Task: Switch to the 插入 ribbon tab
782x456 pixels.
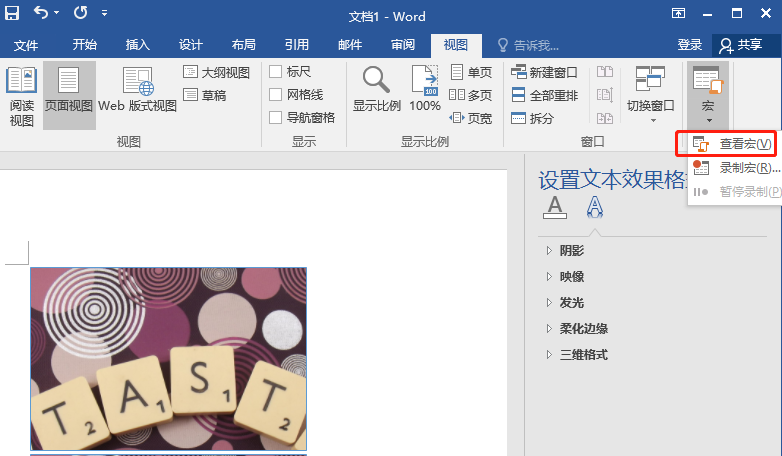Action: click(x=138, y=45)
